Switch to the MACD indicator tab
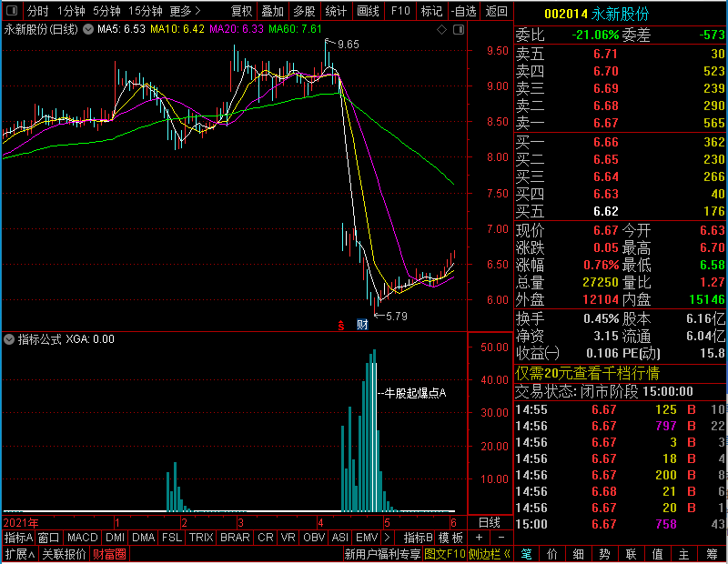The image size is (728, 564). pyautogui.click(x=82, y=538)
